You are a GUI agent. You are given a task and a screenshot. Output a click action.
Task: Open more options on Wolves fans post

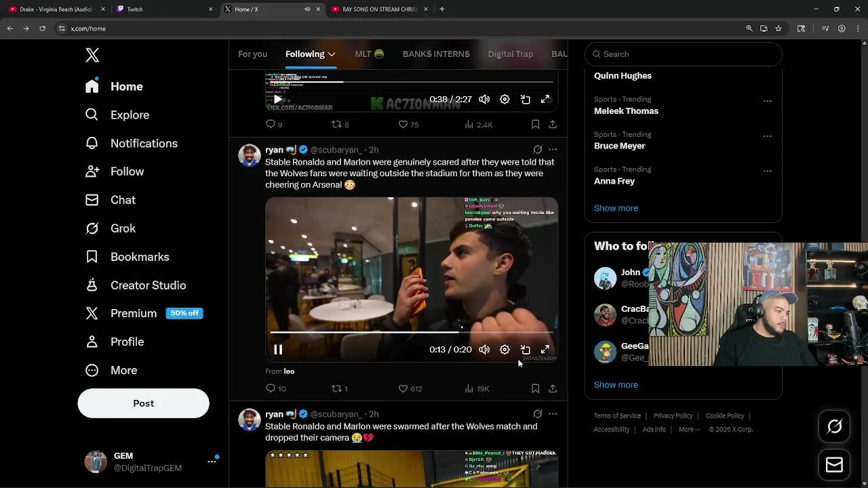(x=553, y=150)
